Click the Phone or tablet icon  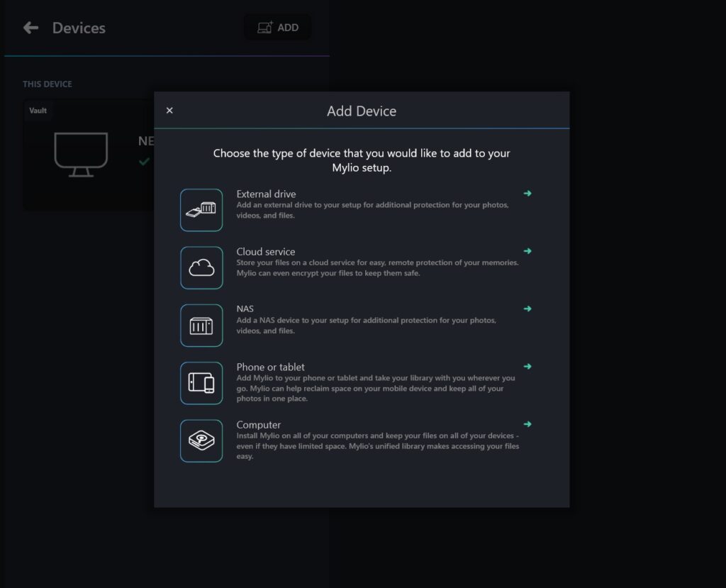tap(201, 383)
